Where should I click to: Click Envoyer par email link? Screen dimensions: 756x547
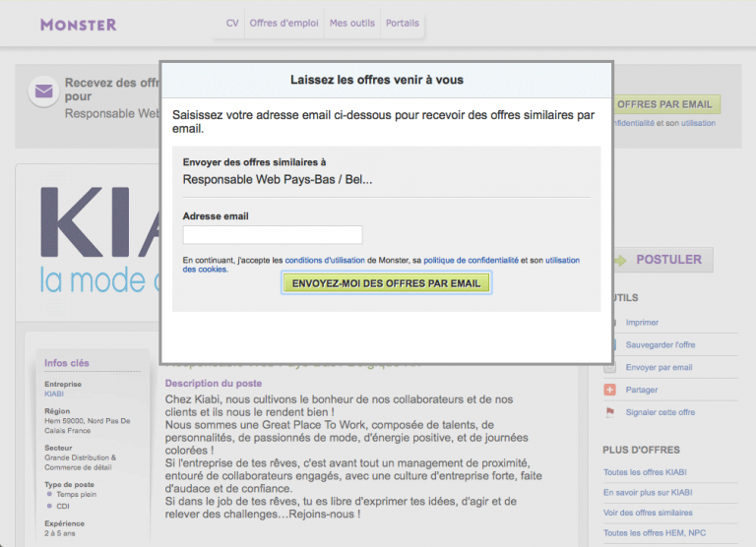tap(659, 367)
